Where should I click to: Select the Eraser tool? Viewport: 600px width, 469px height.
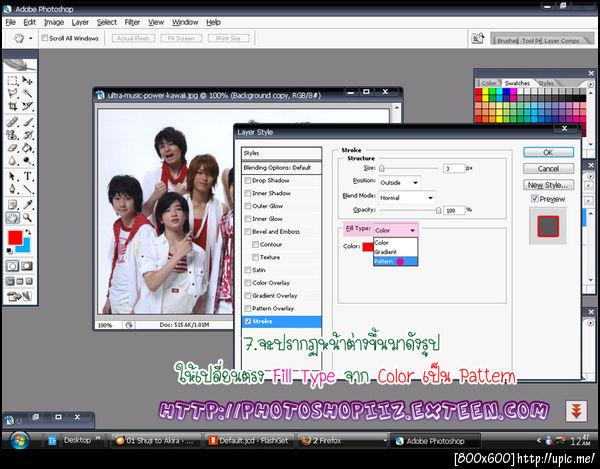point(12,148)
